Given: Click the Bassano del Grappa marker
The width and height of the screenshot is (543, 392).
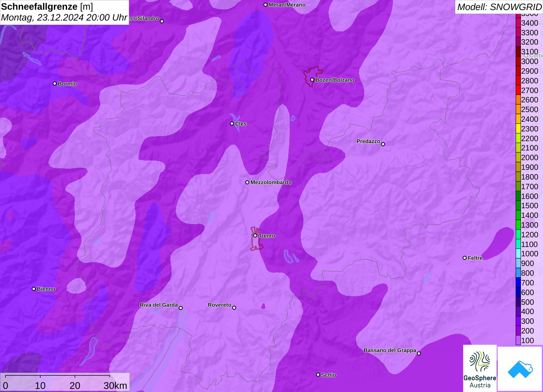Looking at the screenshot, I should pos(418,353).
